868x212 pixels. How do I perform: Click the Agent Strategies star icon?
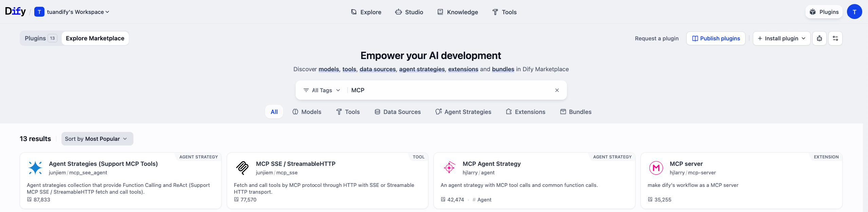(x=35, y=168)
